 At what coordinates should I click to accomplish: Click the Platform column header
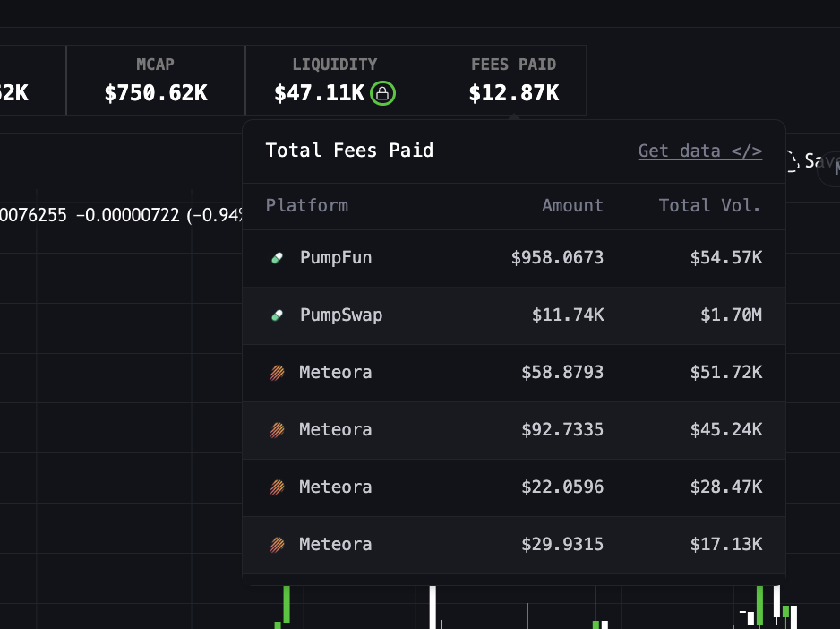click(306, 205)
